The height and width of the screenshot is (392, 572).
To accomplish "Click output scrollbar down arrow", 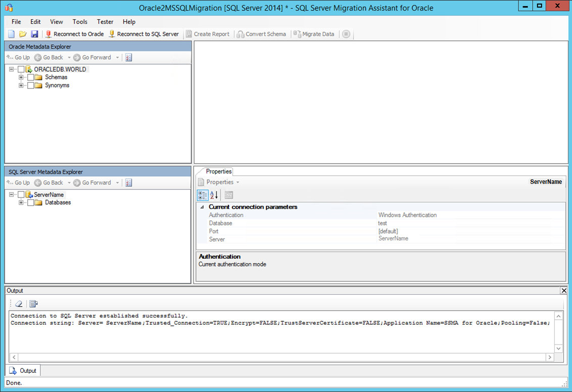I will tap(558, 349).
